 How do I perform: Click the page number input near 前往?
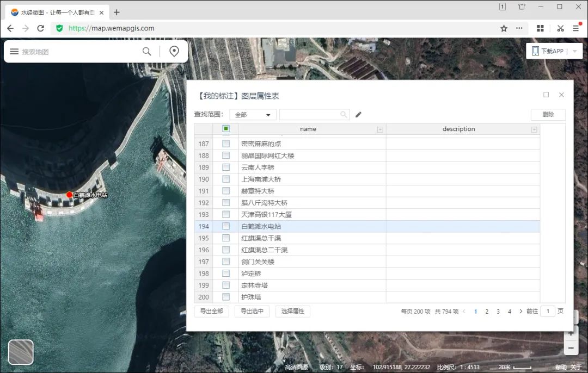coord(548,311)
